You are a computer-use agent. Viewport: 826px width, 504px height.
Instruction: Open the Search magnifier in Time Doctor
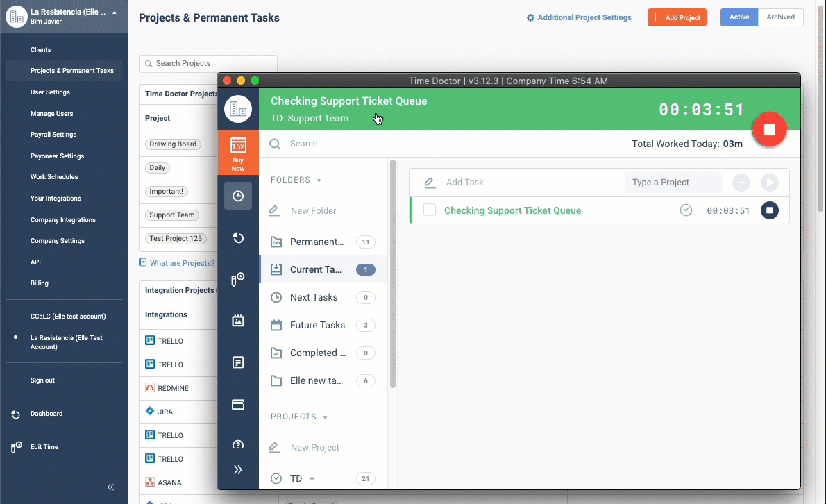(x=276, y=144)
